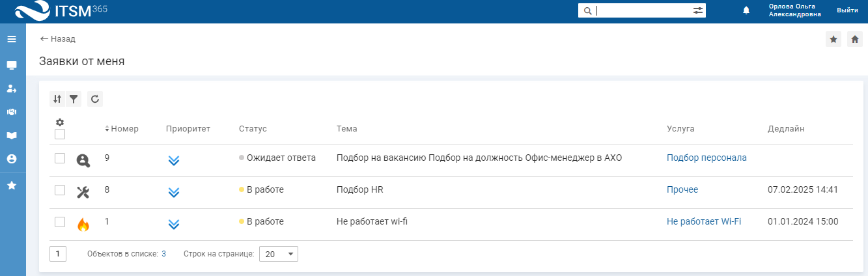Open the favorites star in sidebar
This screenshot has height=276, width=868.
click(12, 186)
